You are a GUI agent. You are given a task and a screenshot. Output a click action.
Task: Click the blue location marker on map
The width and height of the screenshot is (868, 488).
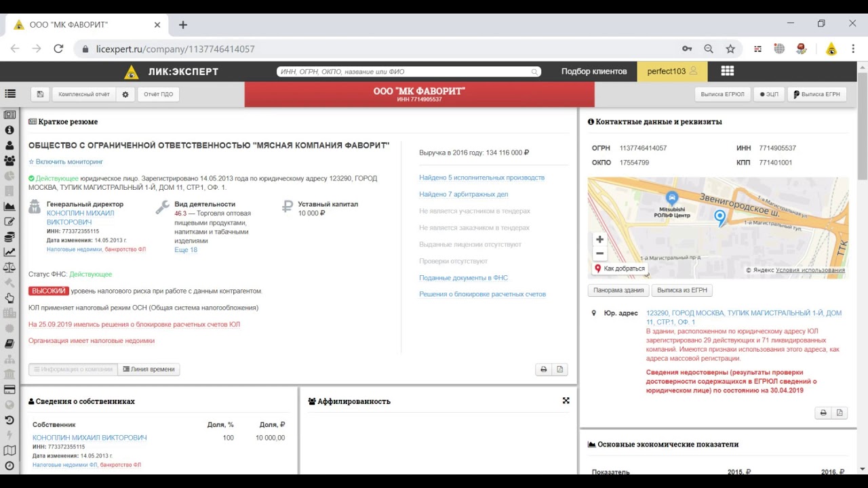(719, 218)
